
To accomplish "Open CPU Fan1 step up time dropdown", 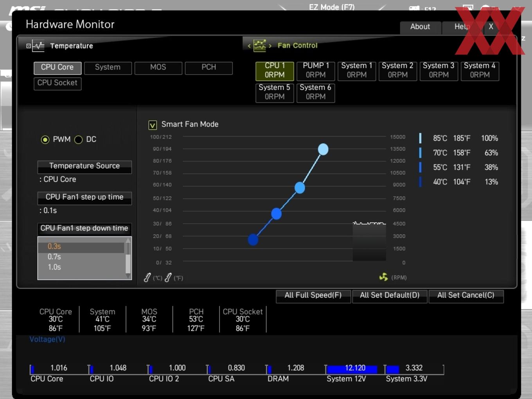I will [84, 198].
